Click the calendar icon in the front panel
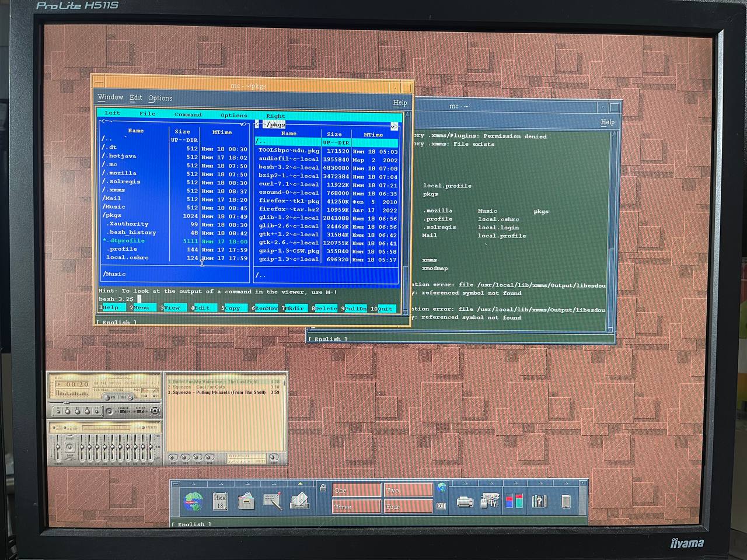Screen dimensions: 747x560 click(x=220, y=501)
